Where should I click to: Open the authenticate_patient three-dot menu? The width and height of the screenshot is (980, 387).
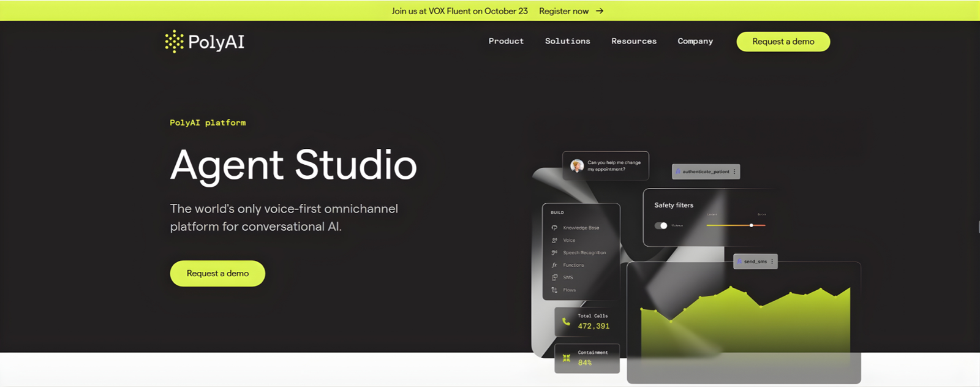pos(734,171)
